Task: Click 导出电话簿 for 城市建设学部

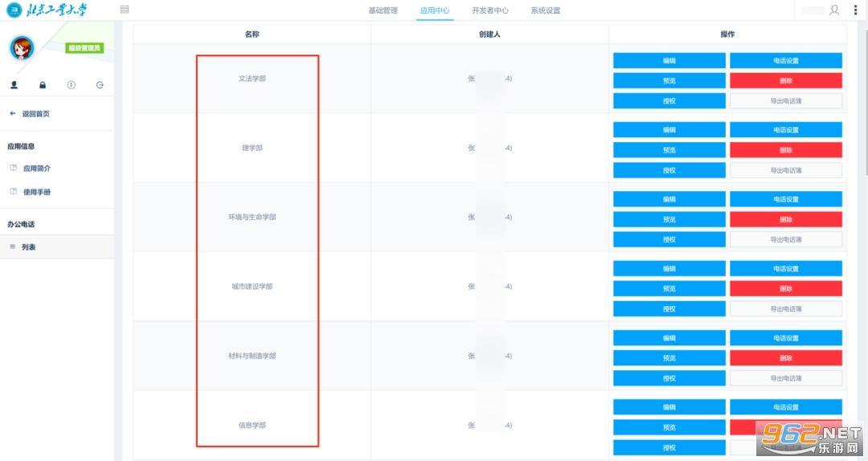Action: (785, 309)
